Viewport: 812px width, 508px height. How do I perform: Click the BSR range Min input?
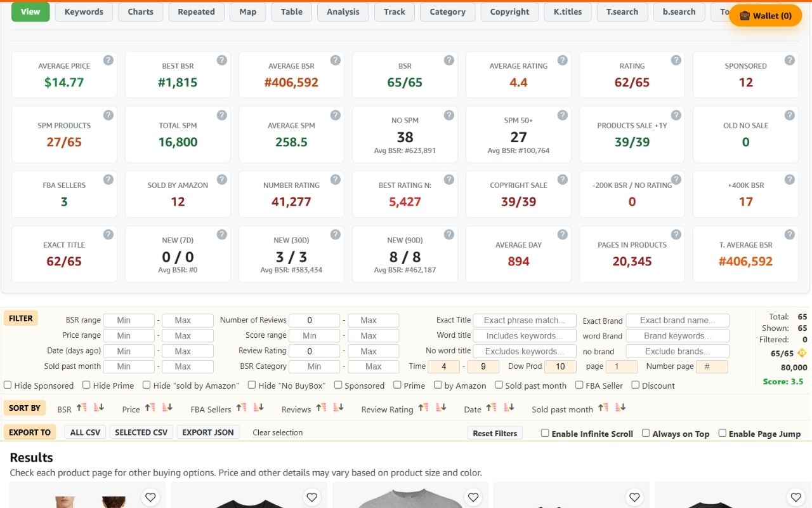[129, 320]
